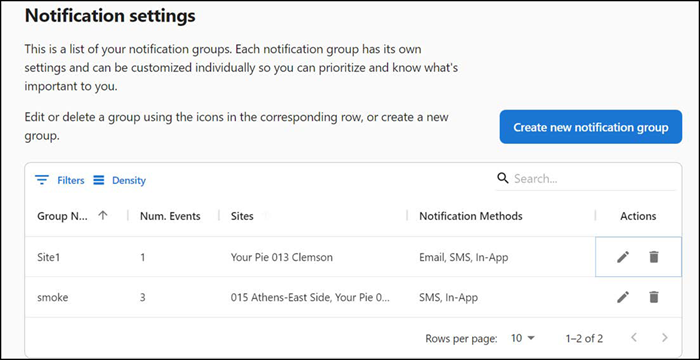The height and width of the screenshot is (360, 700).
Task: Click '015 Athens-East Side' sites cell
Action: click(x=310, y=297)
